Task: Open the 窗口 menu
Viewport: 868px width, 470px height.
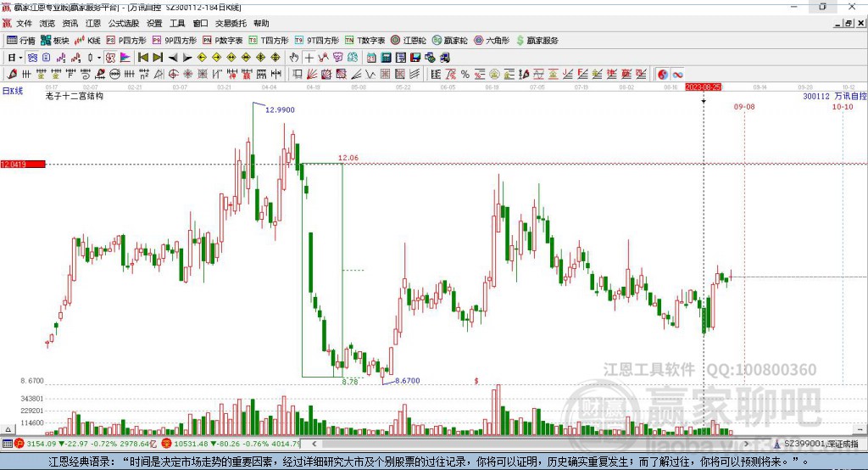Action: pyautogui.click(x=200, y=23)
